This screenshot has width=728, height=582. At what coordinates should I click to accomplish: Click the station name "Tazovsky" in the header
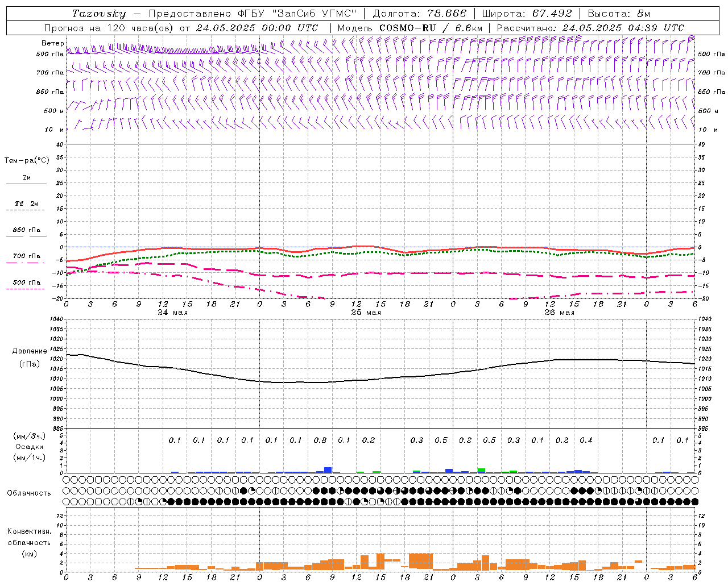pos(99,14)
